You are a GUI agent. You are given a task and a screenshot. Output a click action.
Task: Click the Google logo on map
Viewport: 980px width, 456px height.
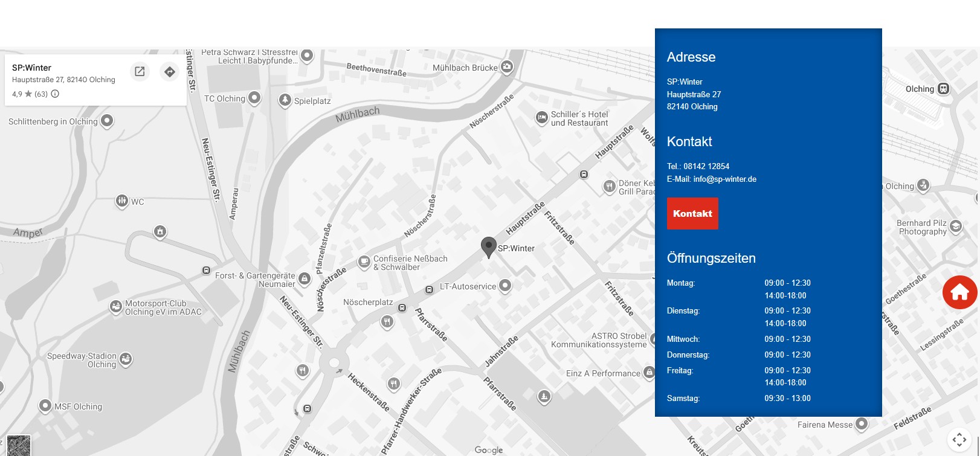click(488, 450)
